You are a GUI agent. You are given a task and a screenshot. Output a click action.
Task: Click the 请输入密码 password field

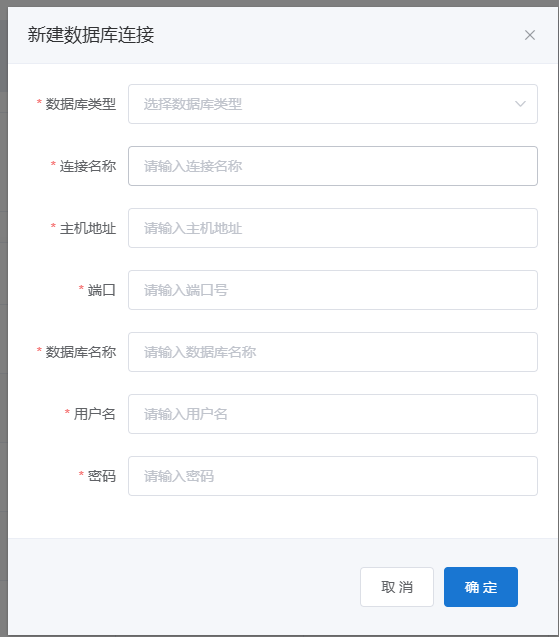[333, 476]
